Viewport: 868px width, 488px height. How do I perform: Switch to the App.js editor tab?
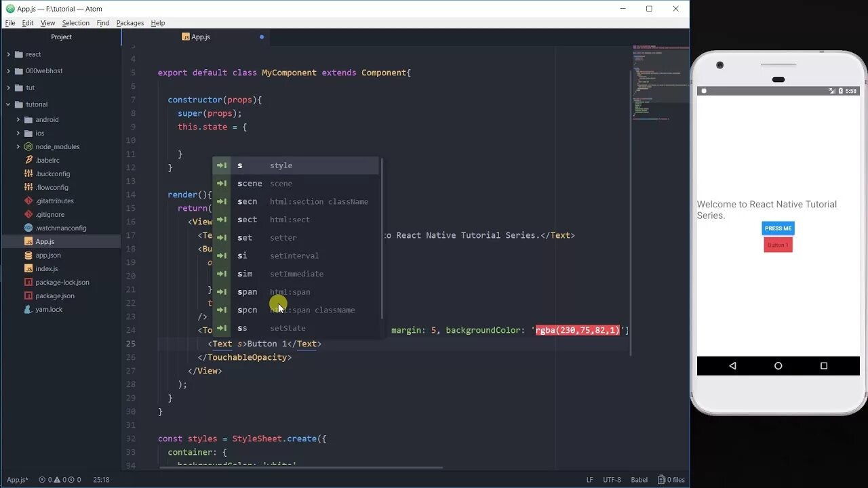tap(196, 37)
